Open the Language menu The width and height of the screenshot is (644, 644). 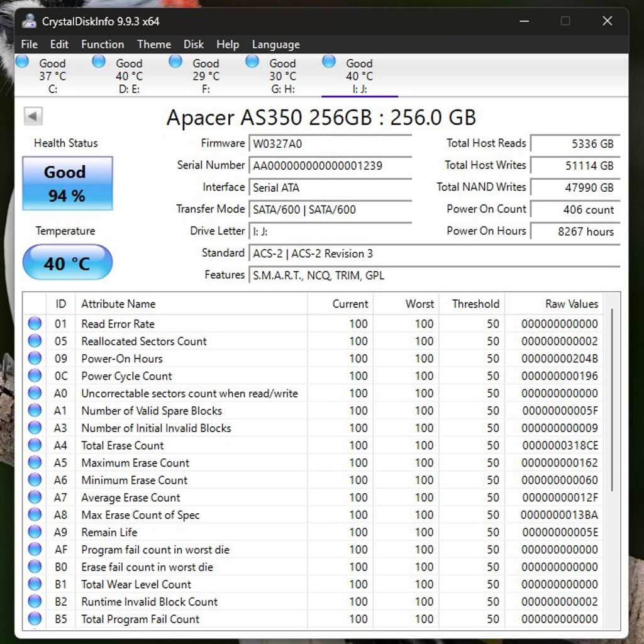(275, 45)
